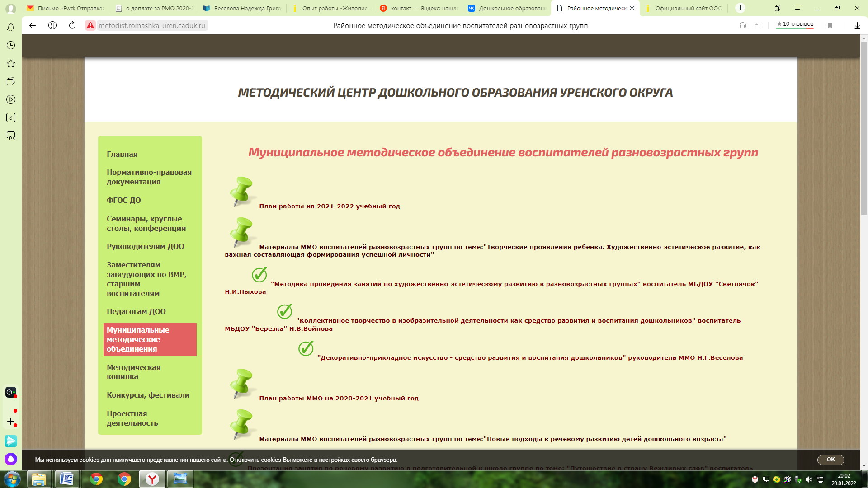Click the reader mode icon

pos(758,25)
